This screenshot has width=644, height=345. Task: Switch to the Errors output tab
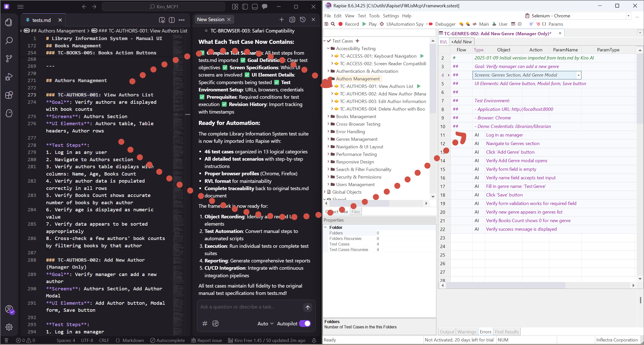(x=485, y=332)
